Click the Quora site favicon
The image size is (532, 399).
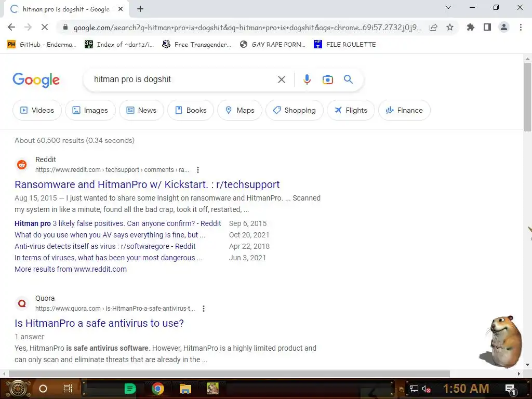[22, 303]
